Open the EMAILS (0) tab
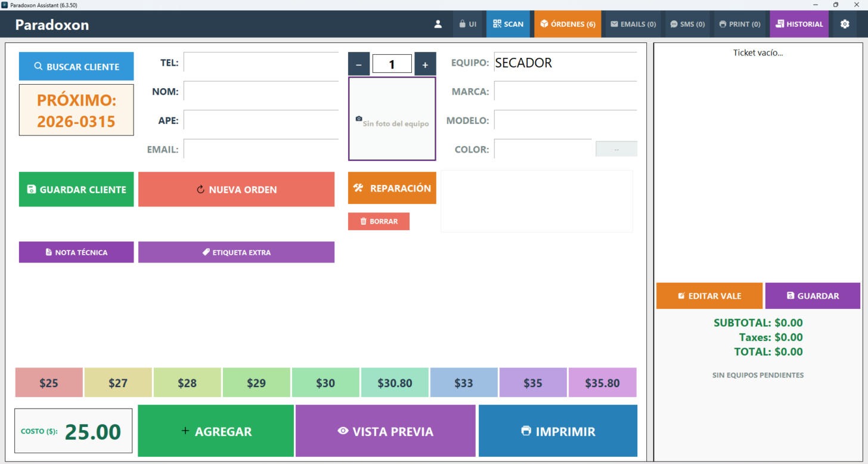The width and height of the screenshot is (868, 464). 633,24
